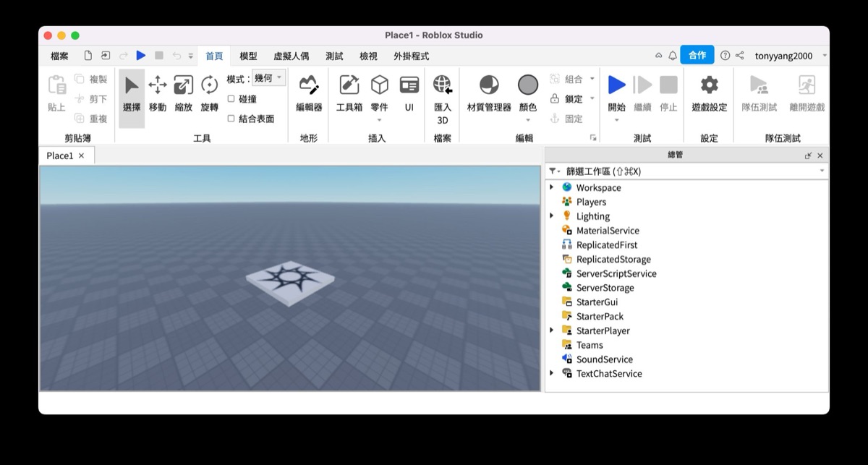868x465 pixels.
Task: Click the 組合 group icon
Action: (x=555, y=79)
